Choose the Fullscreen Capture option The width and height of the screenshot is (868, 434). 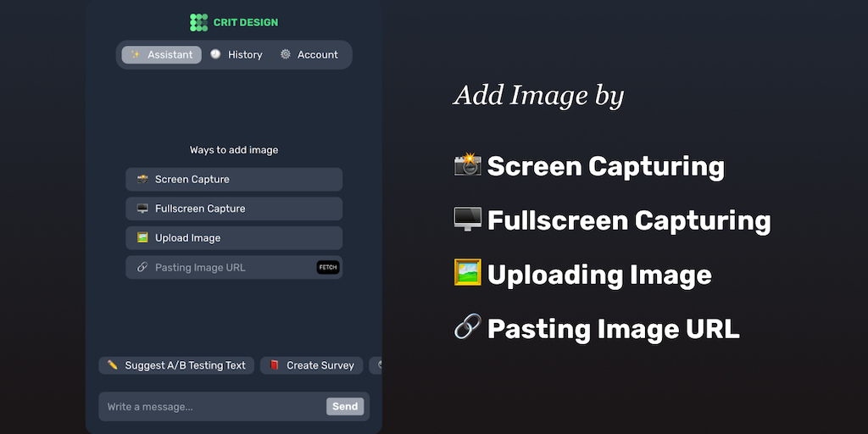234,209
